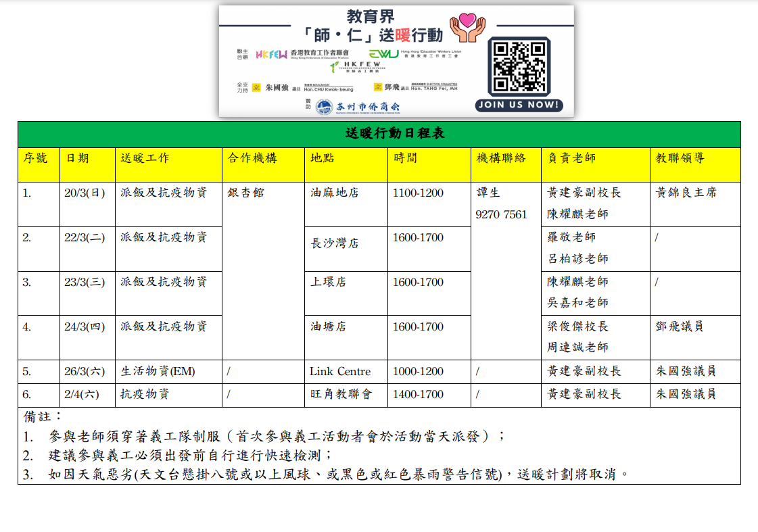Click the 銀杏館 partner organisation cell
758x532 pixels.
[246, 193]
